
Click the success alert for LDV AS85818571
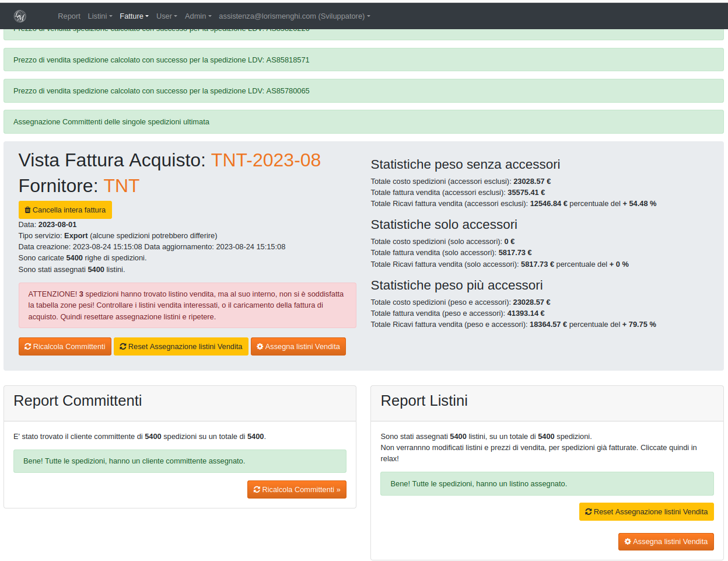[x=363, y=60]
